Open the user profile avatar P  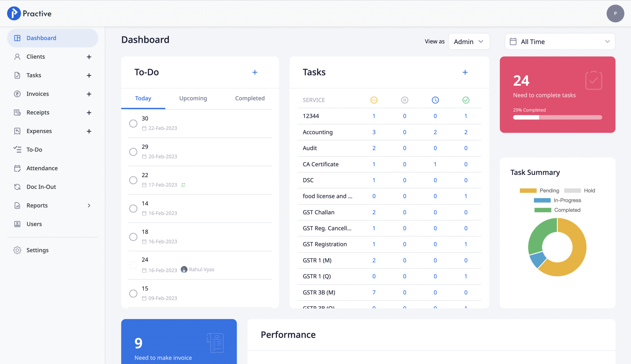tap(615, 14)
